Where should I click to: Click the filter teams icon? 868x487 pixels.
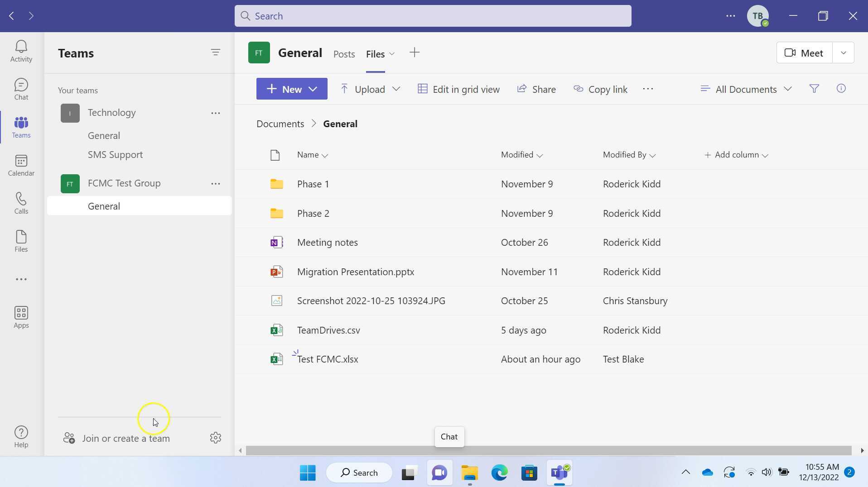tap(215, 53)
